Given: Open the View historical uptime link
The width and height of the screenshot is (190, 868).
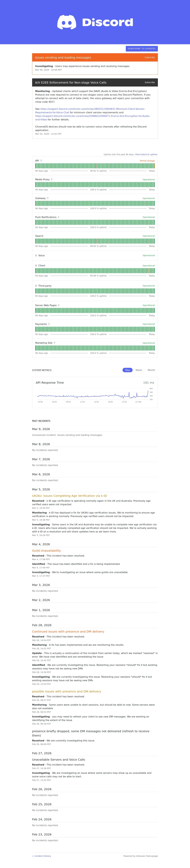Looking at the screenshot, I should (146, 154).
